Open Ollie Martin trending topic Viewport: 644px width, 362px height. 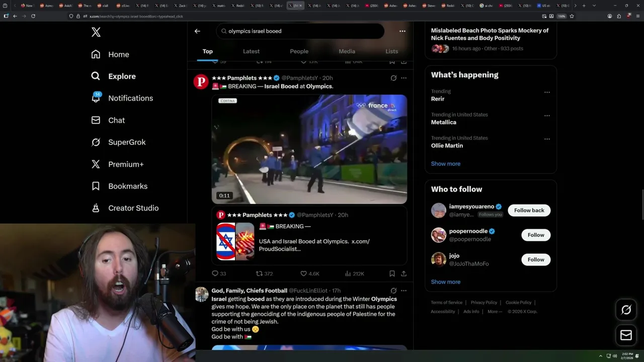[x=447, y=145]
